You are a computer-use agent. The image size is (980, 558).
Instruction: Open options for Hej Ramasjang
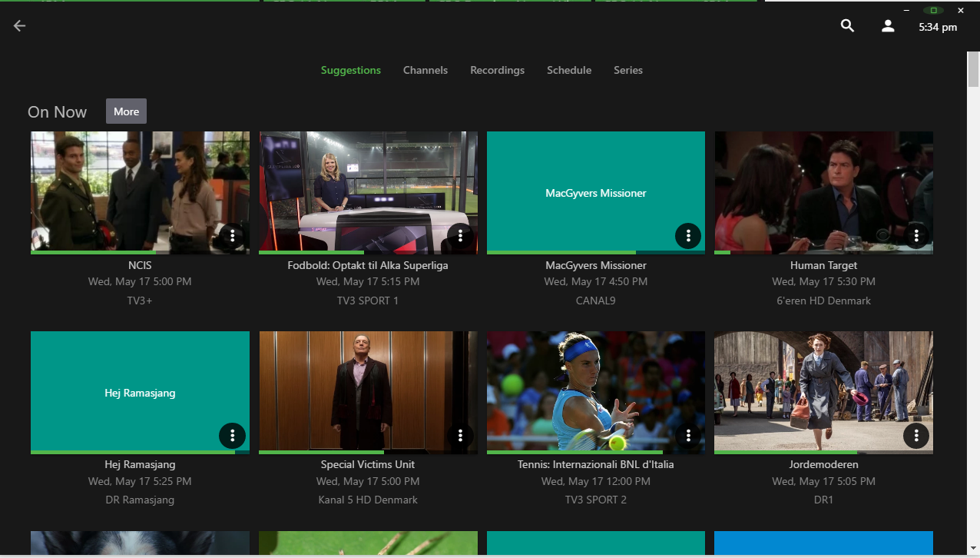232,436
